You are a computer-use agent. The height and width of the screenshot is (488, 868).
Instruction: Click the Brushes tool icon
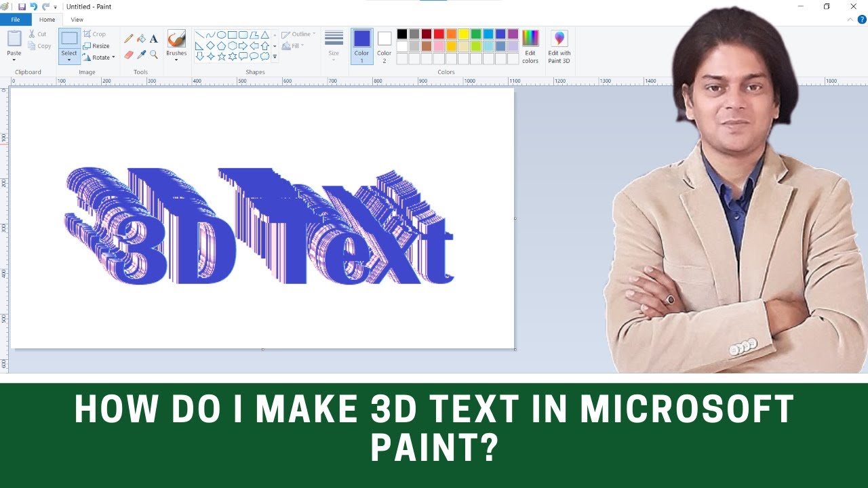tap(176, 38)
